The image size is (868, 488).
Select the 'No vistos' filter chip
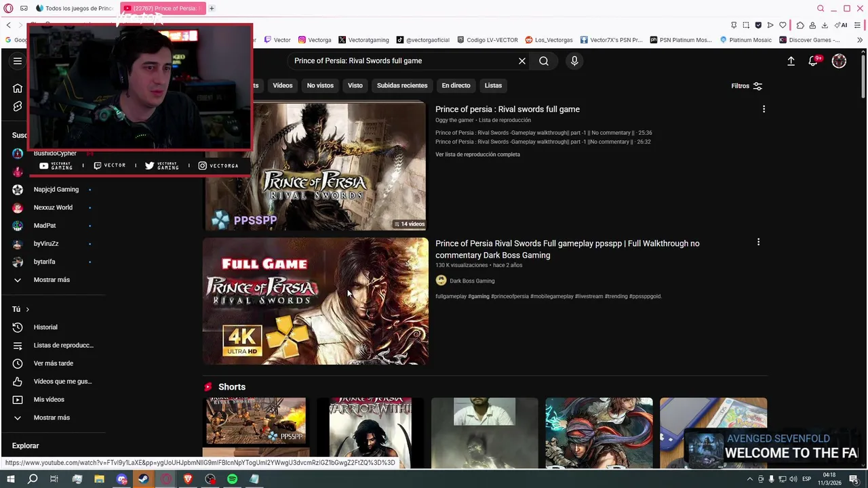[320, 85]
